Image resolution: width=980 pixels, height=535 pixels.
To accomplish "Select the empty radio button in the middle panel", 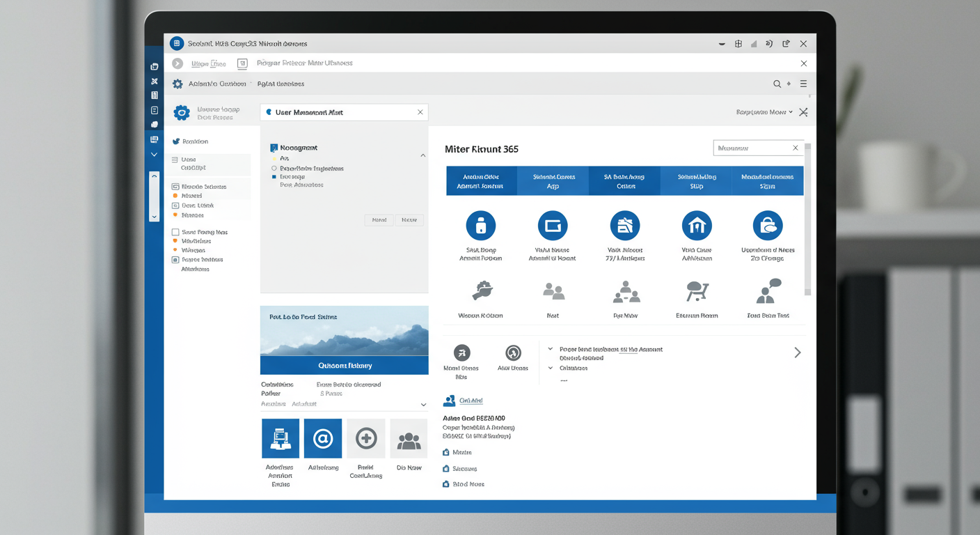I will click(274, 169).
